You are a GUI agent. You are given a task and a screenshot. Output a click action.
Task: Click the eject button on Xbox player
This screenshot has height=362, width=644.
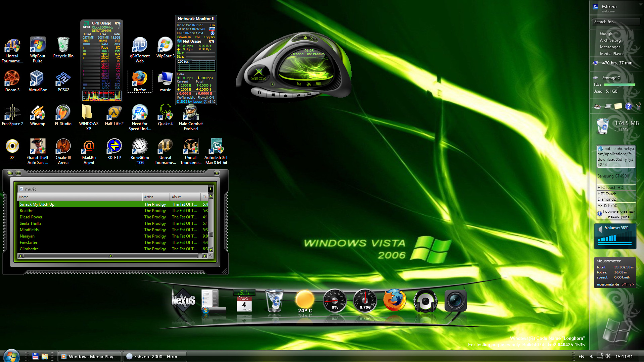[x=285, y=96]
